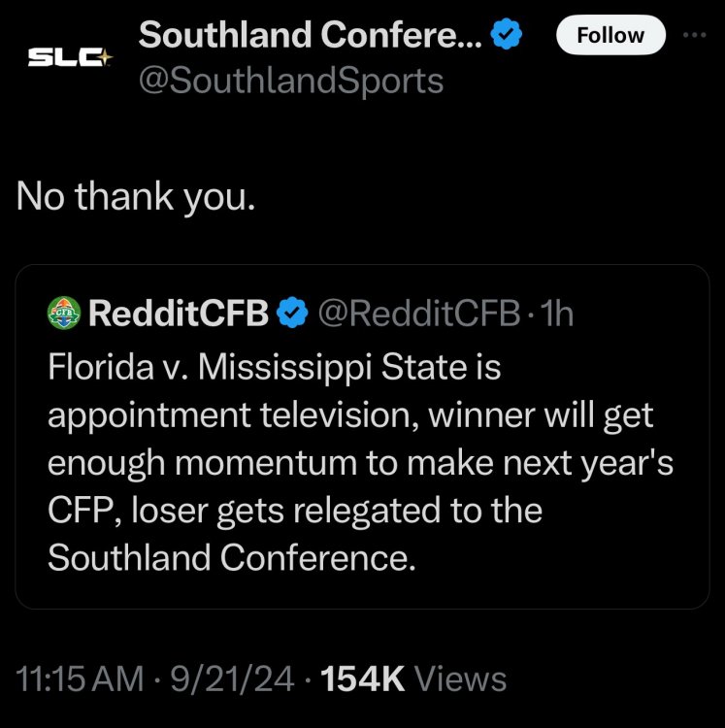
Task: Click the quoted tweet's 1h timestamp
Action: click(557, 313)
